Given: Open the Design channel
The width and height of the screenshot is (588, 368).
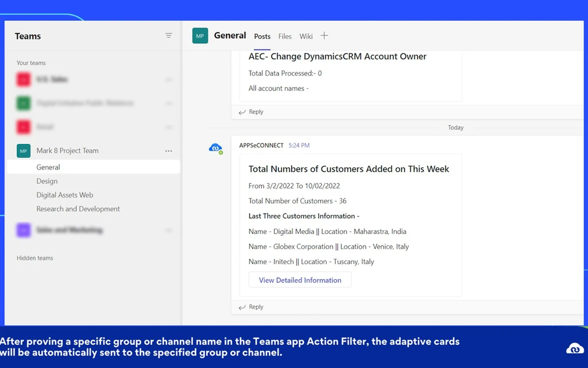Looking at the screenshot, I should (47, 181).
